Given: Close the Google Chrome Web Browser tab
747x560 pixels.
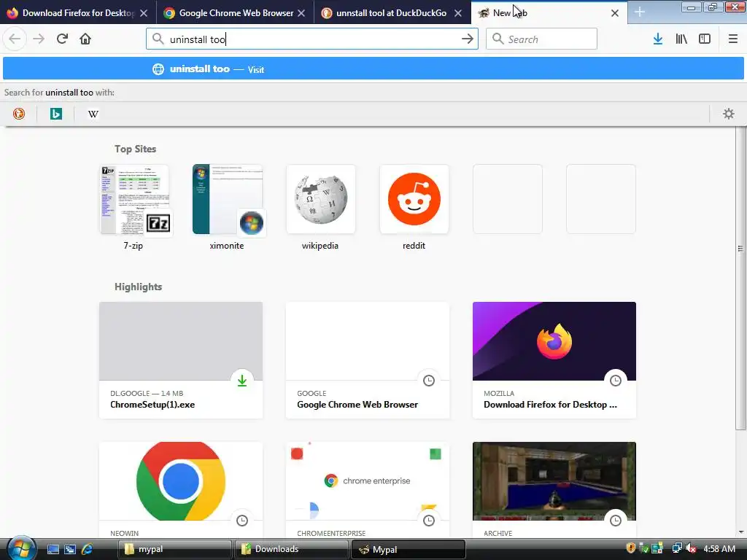Looking at the screenshot, I should click(301, 13).
